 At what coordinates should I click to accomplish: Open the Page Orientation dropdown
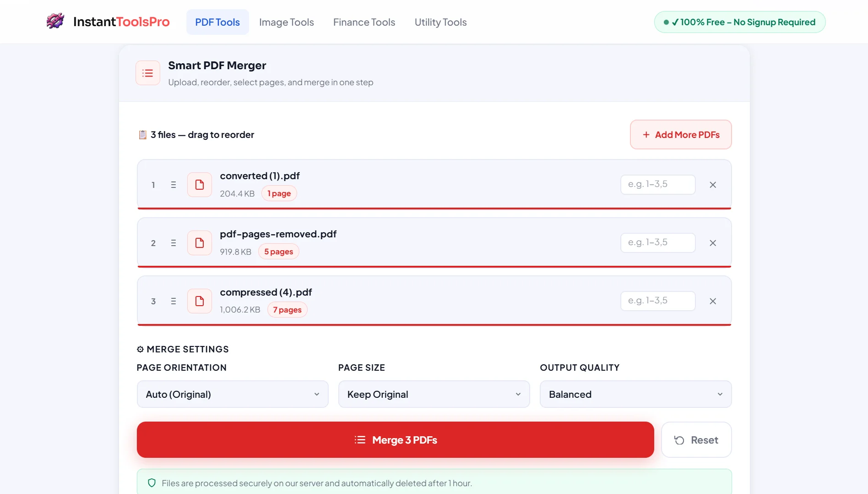point(233,394)
